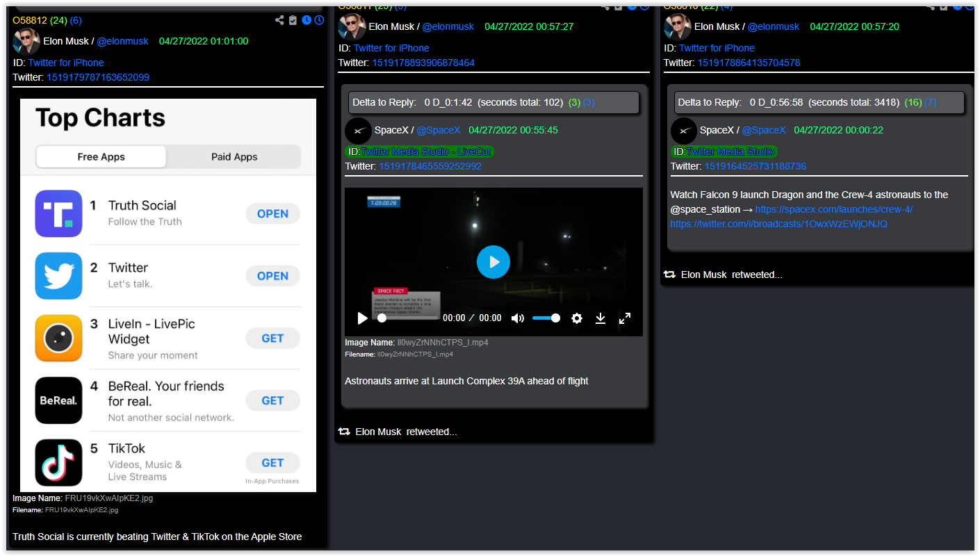Click caption 'Truth Social is currently beating Twitter'
Screen dimensions: 980x556
click(x=157, y=537)
